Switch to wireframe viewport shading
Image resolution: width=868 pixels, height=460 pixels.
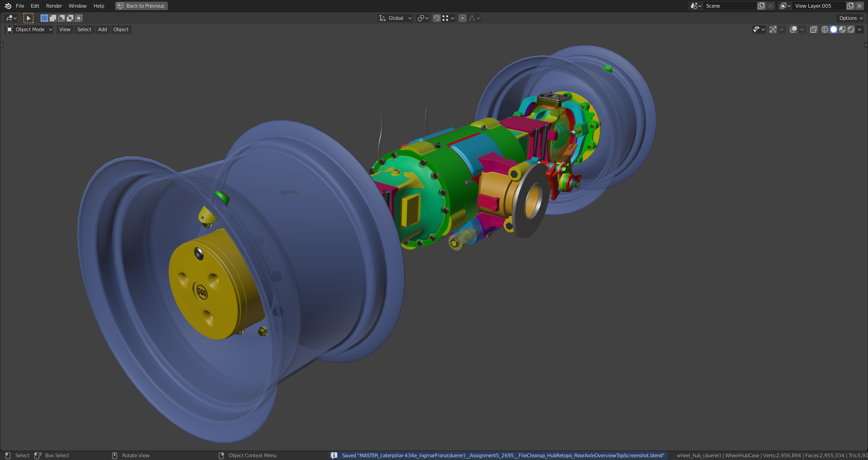825,29
